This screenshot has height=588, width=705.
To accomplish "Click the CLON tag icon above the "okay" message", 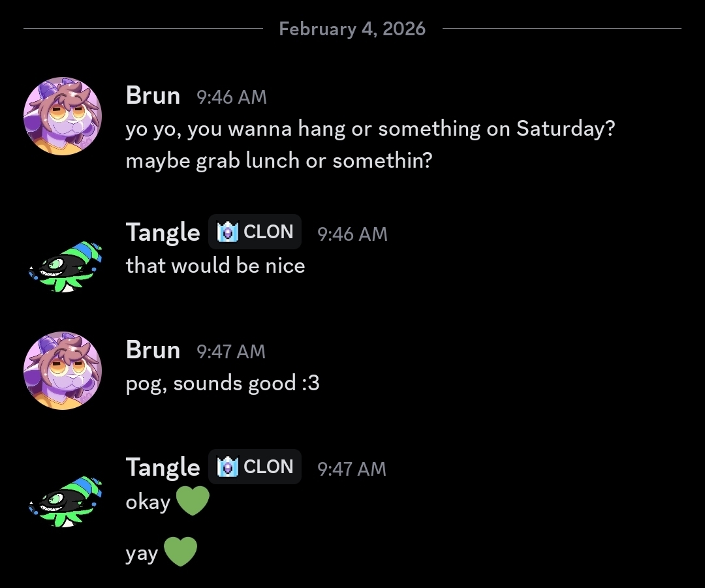I will coord(228,467).
